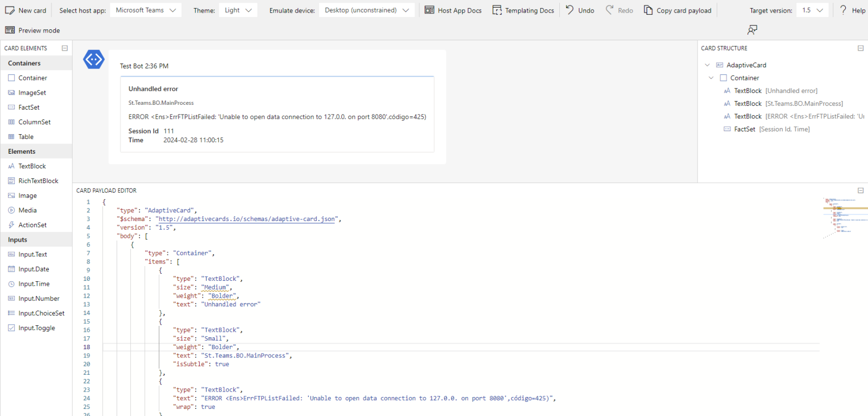This screenshot has height=416, width=868.
Task: Open Templating Docs
Action: pyautogui.click(x=523, y=10)
